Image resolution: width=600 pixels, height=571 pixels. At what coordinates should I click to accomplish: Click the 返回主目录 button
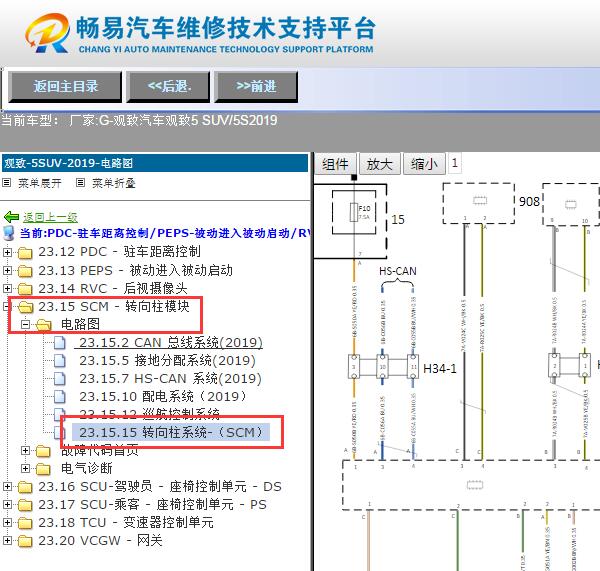[65, 86]
